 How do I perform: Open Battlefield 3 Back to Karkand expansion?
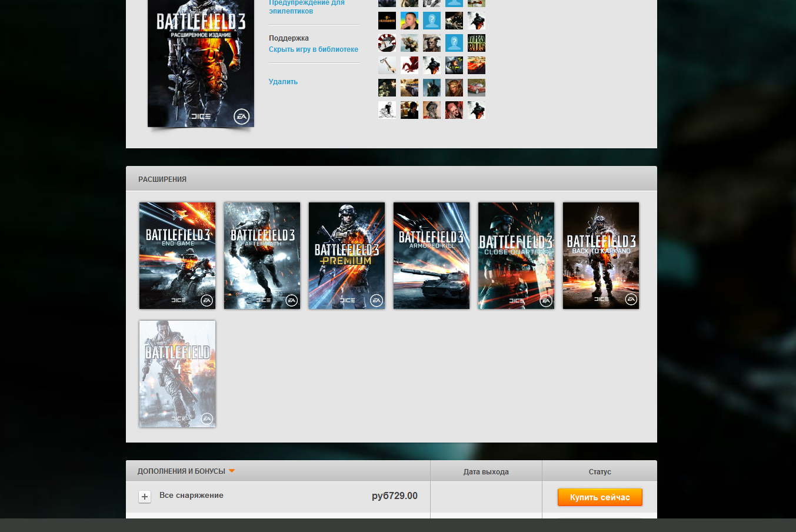[x=601, y=255]
